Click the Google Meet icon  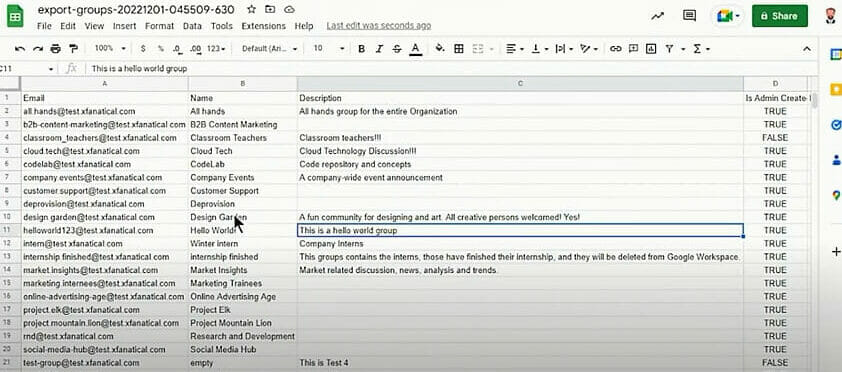(x=725, y=16)
